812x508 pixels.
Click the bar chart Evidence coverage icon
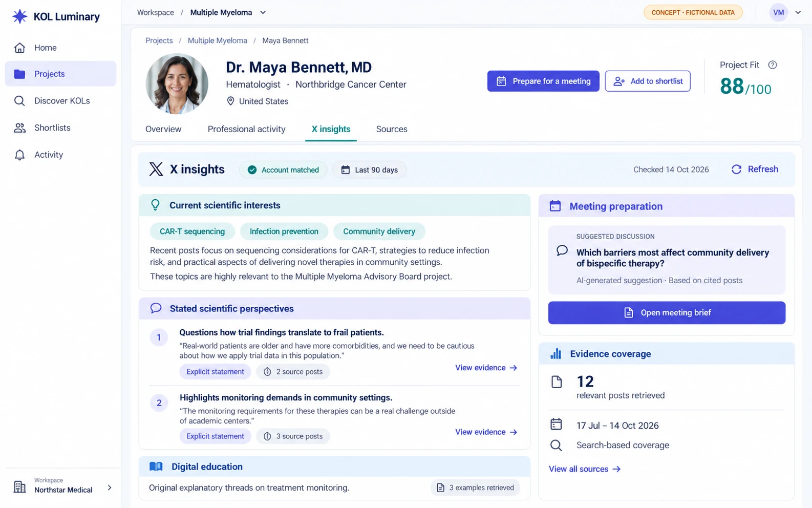pos(555,353)
